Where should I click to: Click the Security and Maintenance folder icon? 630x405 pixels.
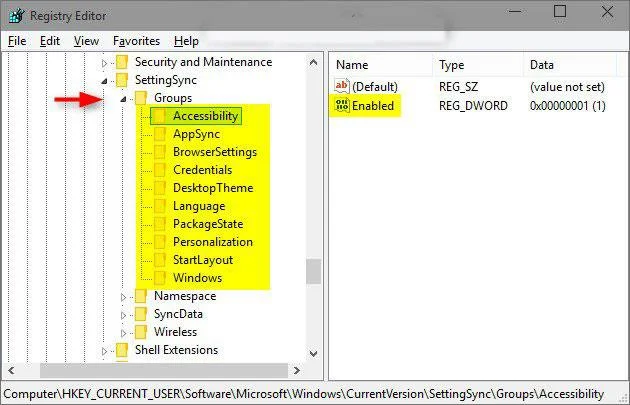click(x=122, y=62)
